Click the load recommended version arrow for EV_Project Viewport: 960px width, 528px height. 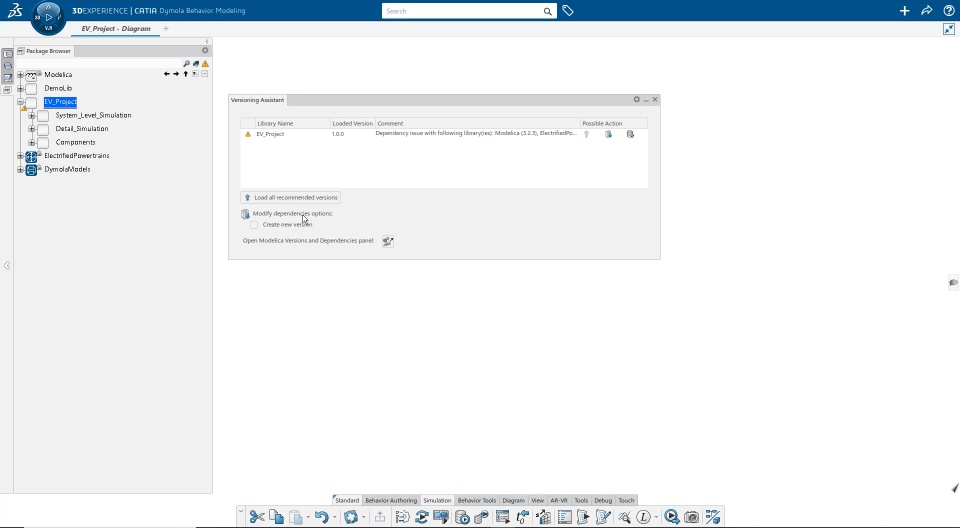587,134
